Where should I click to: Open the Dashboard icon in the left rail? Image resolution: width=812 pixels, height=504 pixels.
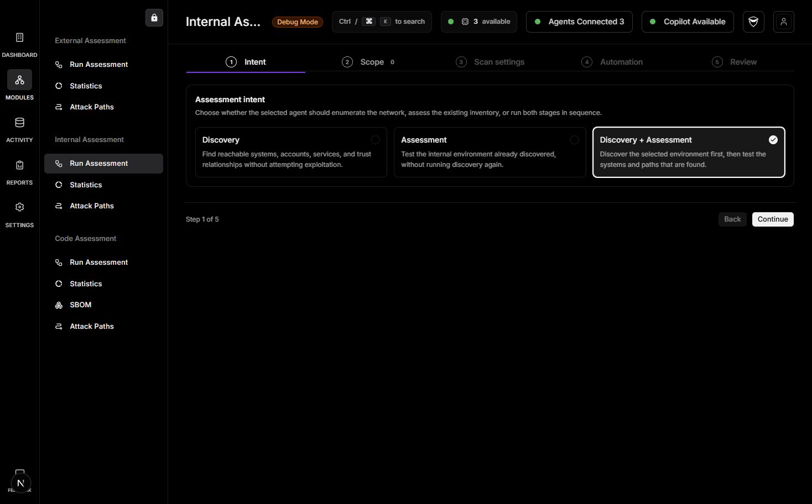tap(19, 38)
